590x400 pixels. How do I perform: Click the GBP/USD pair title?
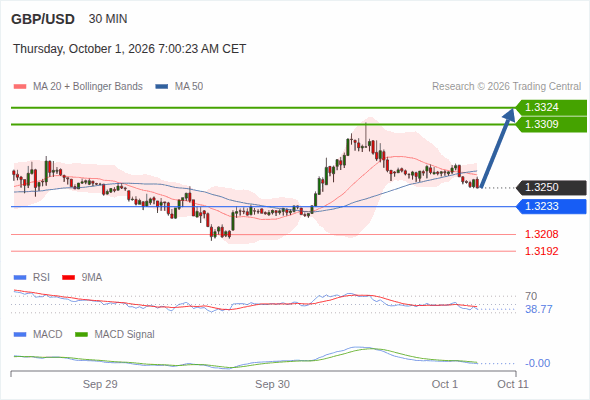point(43,19)
